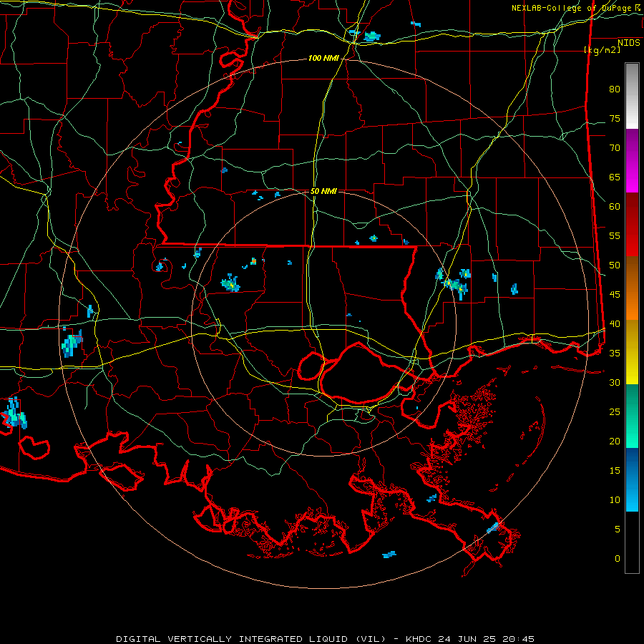This screenshot has width=644, height=644.
Task: Pick the purple-magenta segment of the color bar
Action: pyautogui.click(x=632, y=160)
